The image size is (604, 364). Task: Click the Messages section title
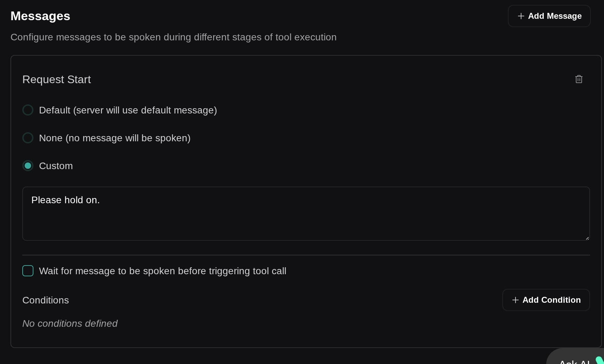point(40,16)
